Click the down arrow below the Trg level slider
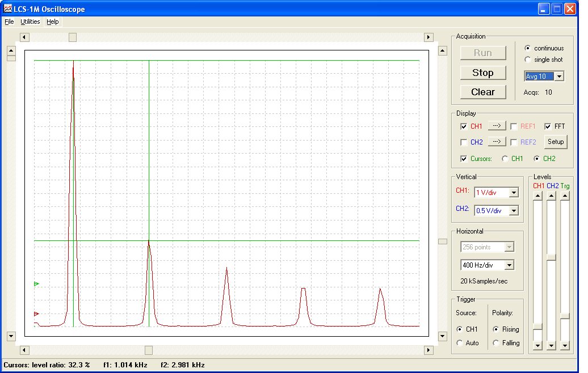Screen dimensions: 588x373 (x=564, y=345)
